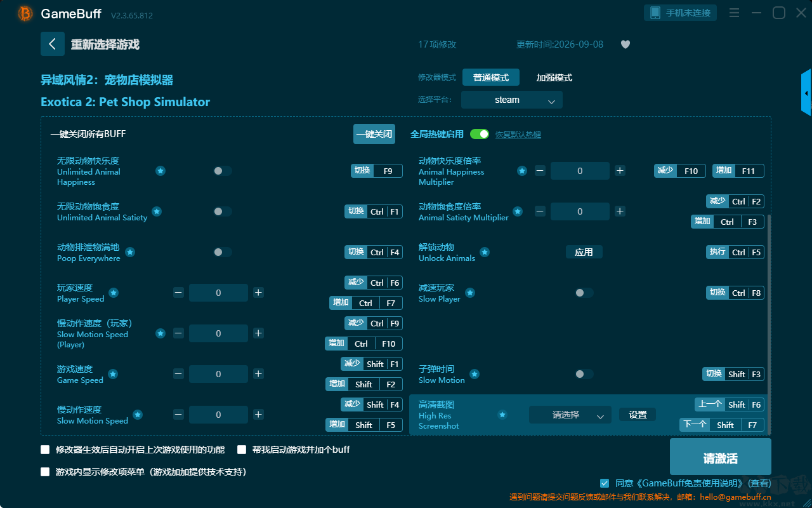
Task: Click the GameBuff logo icon
Action: (x=25, y=13)
